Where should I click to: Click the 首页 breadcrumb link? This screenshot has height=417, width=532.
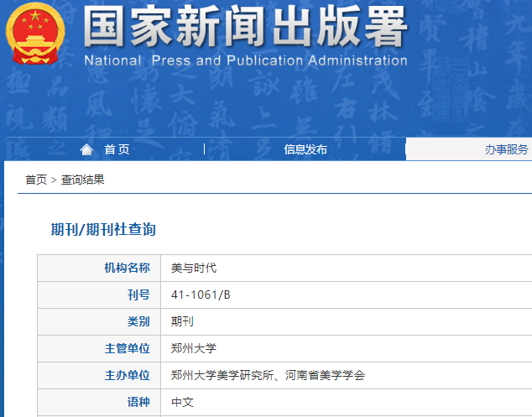(x=36, y=180)
